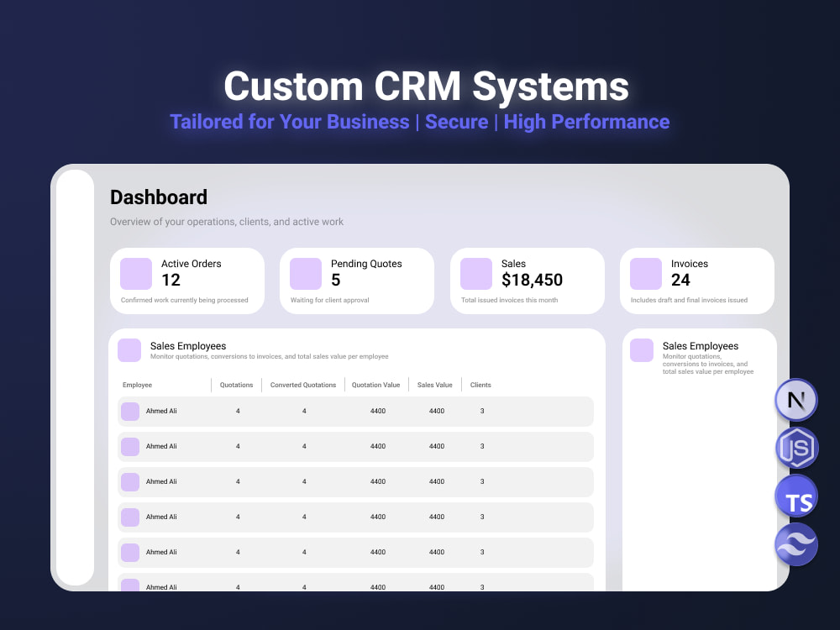The width and height of the screenshot is (840, 630).
Task: Sort by the Quotations column header
Action: click(236, 385)
